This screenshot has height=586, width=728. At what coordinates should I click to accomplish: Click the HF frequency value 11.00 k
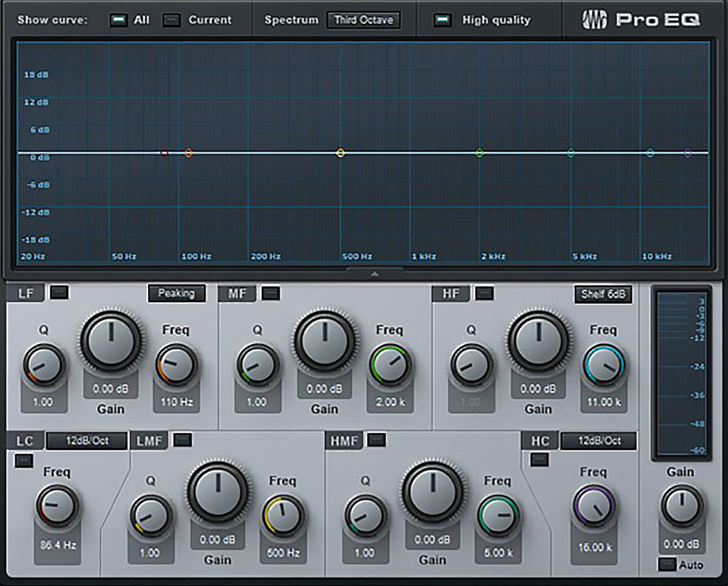(x=604, y=402)
